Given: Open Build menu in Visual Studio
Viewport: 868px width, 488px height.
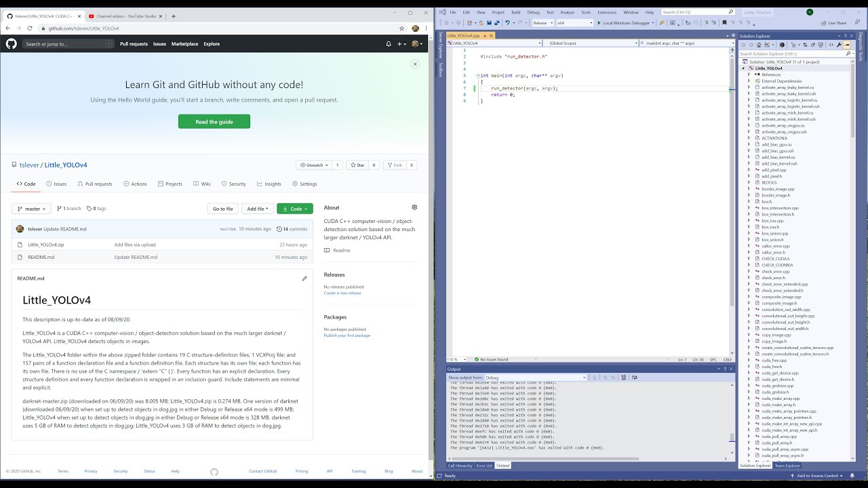Looking at the screenshot, I should [x=516, y=12].
